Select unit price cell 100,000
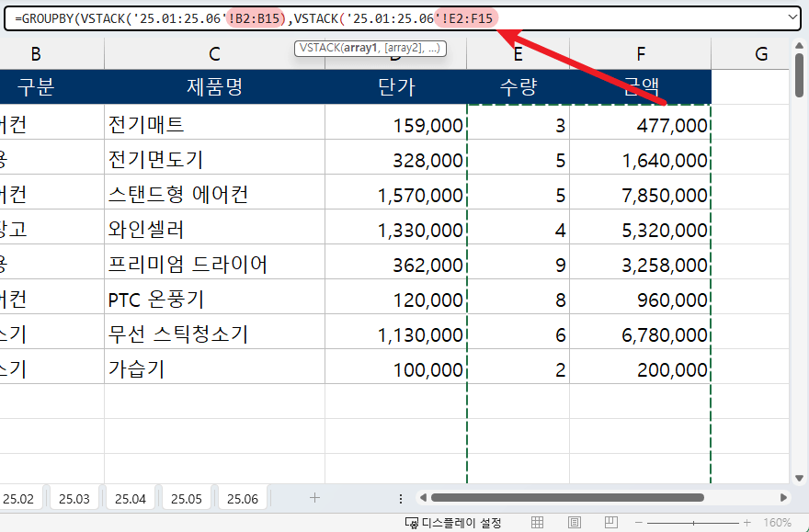Viewport: 809px width, 532px height. [395, 367]
